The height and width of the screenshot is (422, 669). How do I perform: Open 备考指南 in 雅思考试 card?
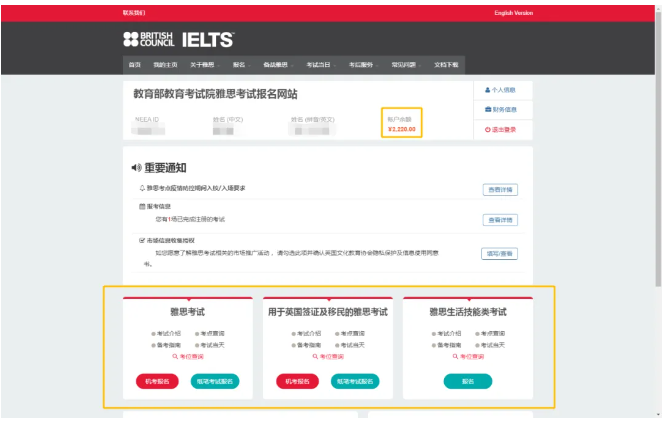point(169,345)
